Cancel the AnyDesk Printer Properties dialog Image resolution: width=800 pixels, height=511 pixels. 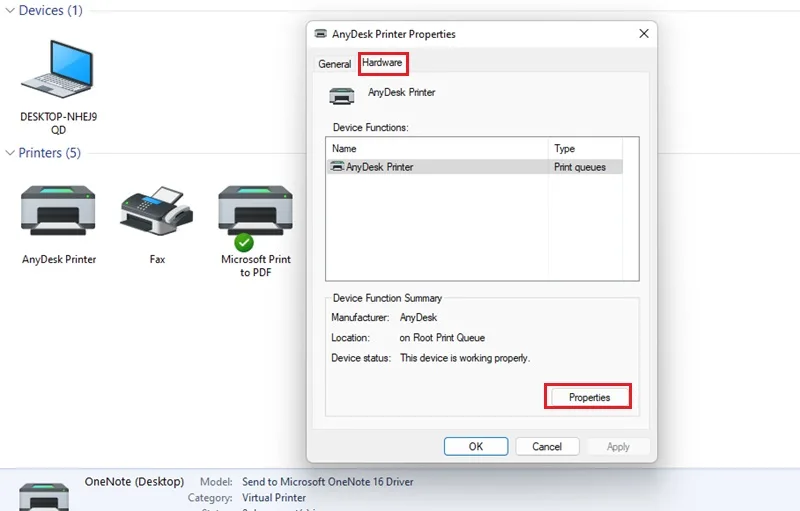click(x=547, y=446)
